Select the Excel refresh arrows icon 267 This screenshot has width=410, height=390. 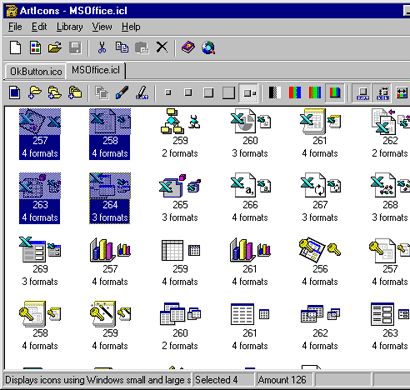320,198
